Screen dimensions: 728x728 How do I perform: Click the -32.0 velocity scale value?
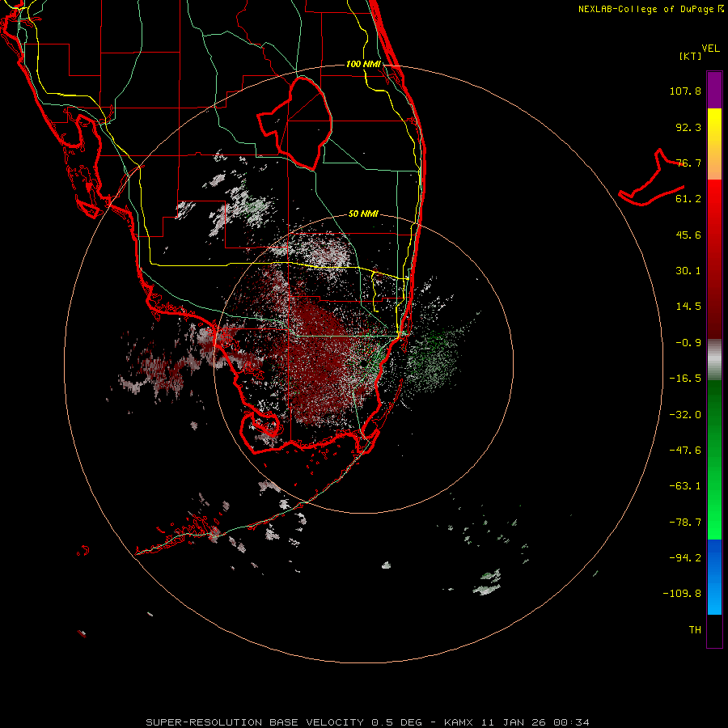(x=685, y=415)
